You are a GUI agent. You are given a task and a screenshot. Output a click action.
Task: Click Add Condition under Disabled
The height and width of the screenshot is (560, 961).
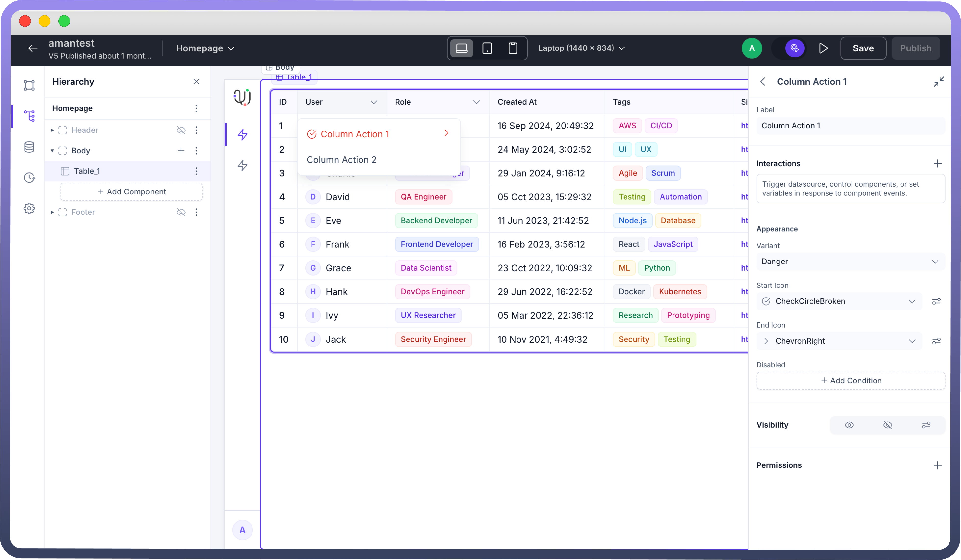(850, 381)
